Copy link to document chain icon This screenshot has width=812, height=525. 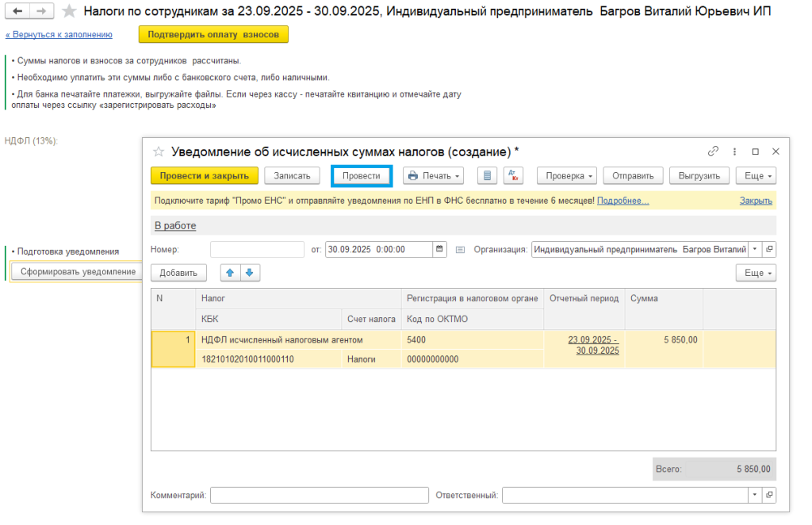tap(713, 151)
